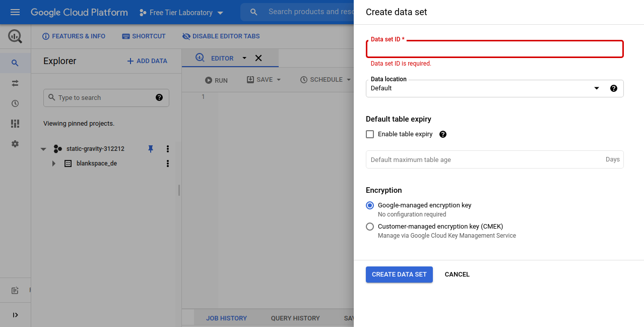Screen dimensions: 644x327
Task: Click the Default maximum table age field
Action: [x=494, y=159]
